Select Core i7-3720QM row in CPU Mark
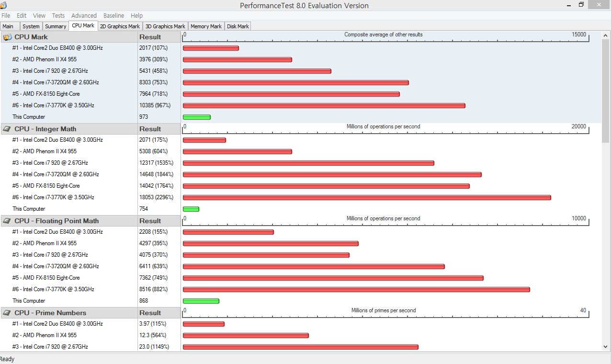 point(56,82)
